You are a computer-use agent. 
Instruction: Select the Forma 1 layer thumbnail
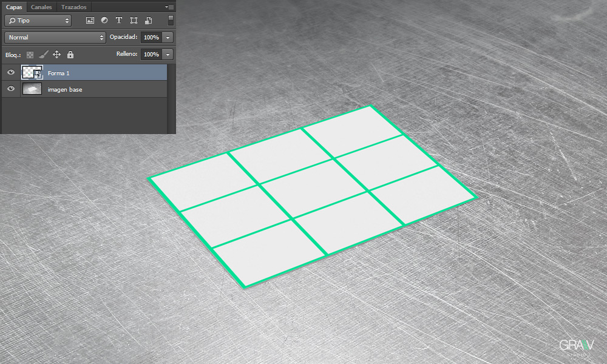[32, 73]
